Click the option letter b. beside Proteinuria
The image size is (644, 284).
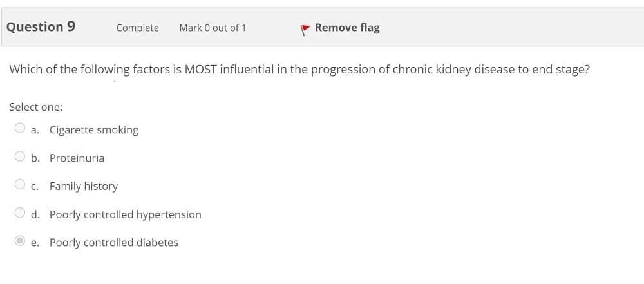(35, 158)
